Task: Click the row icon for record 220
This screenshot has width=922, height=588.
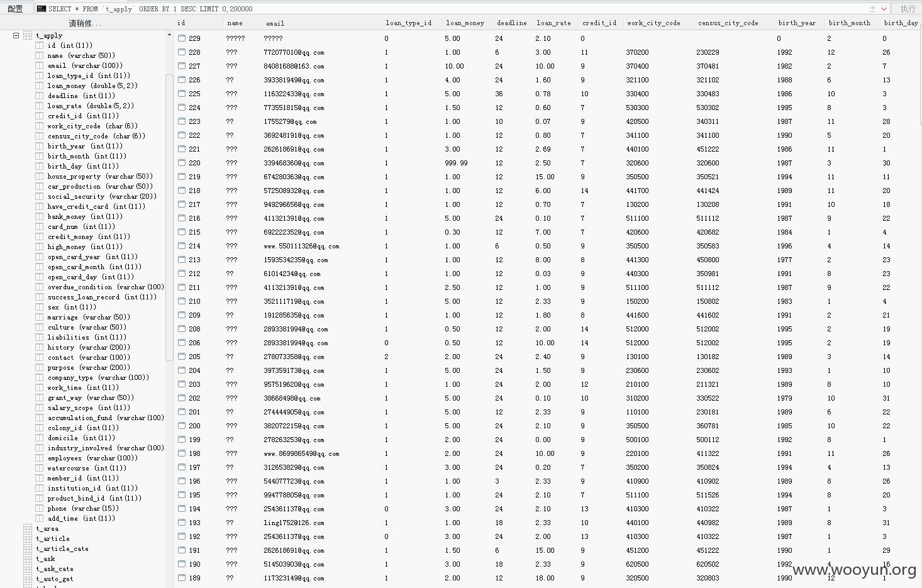Action: click(182, 163)
